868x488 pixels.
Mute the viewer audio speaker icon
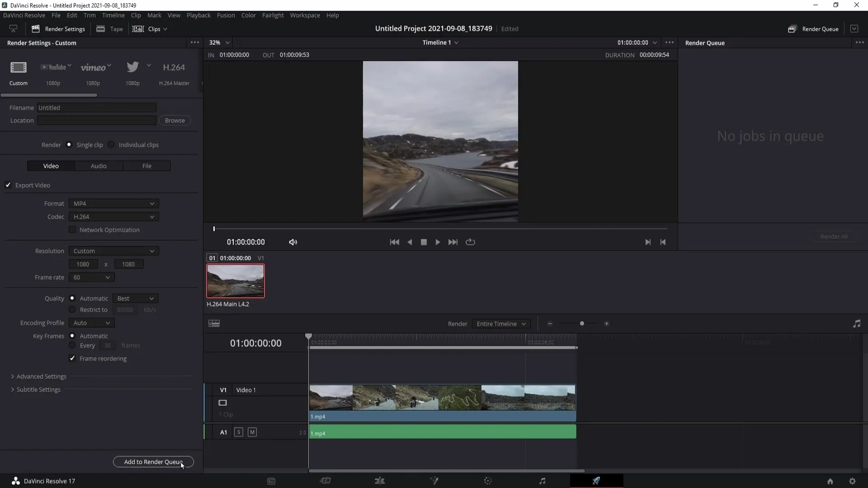[x=293, y=242]
